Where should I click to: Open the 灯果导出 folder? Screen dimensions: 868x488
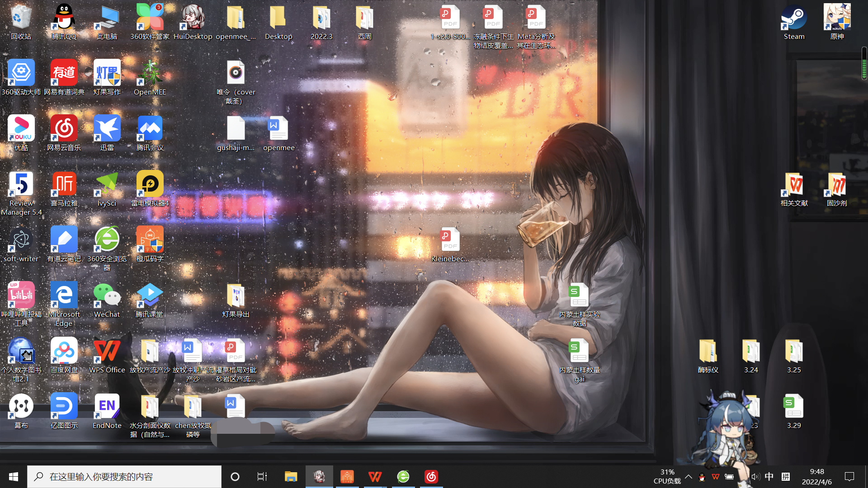tap(236, 300)
